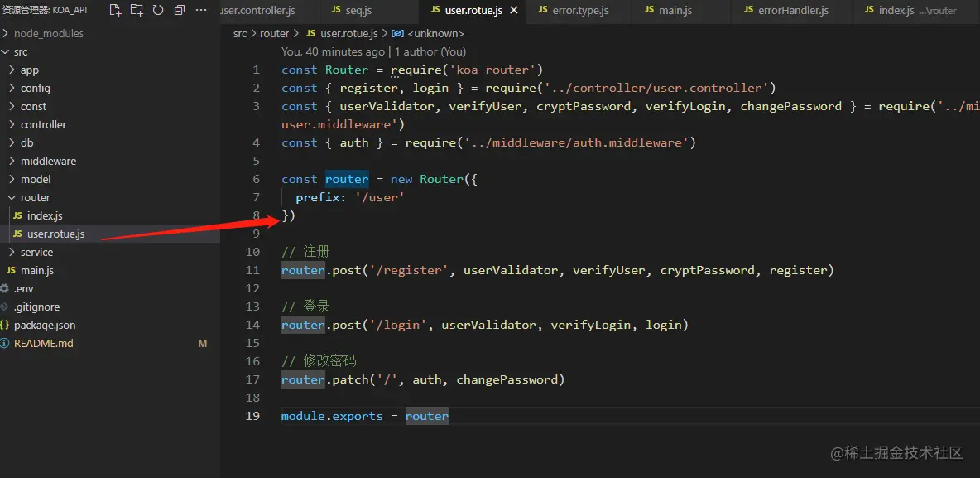
Task: Click the New File icon in explorer header
Action: pos(115,10)
